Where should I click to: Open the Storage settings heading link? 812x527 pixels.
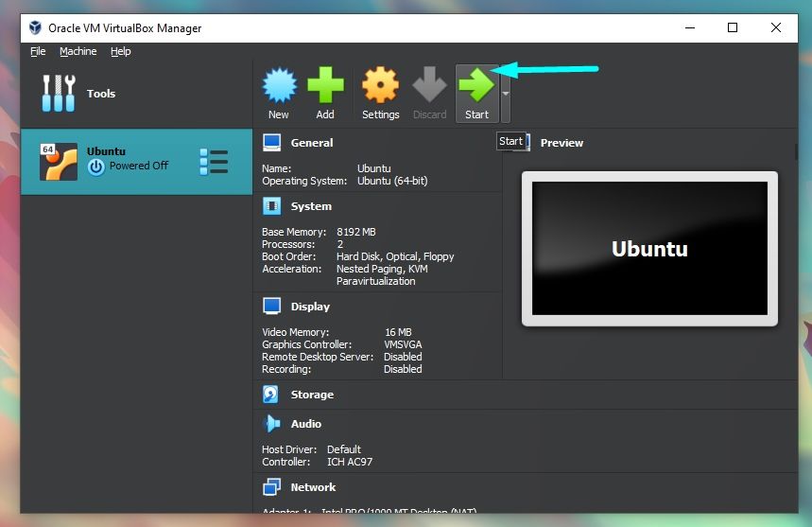pyautogui.click(x=312, y=395)
